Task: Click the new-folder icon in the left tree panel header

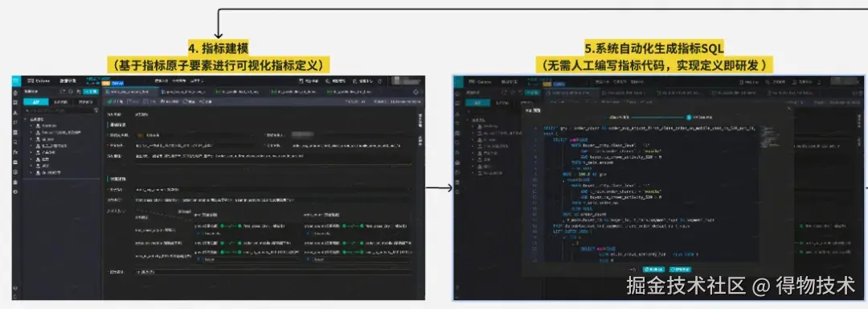Action: tap(63, 92)
